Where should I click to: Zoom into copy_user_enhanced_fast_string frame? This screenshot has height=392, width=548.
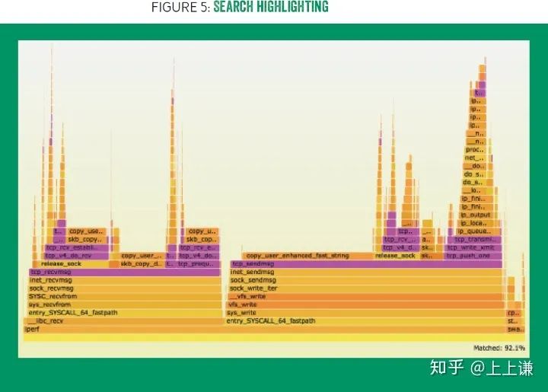pyautogui.click(x=307, y=256)
